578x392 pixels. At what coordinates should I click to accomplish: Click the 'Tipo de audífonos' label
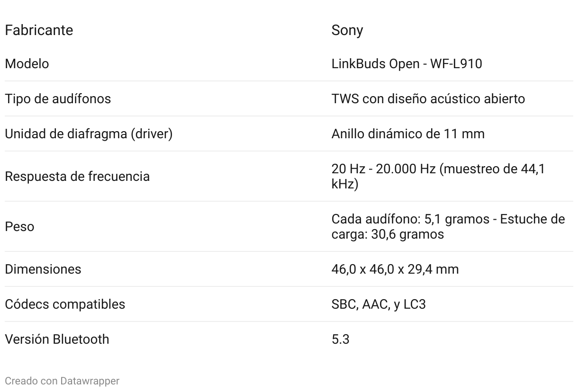click(58, 99)
